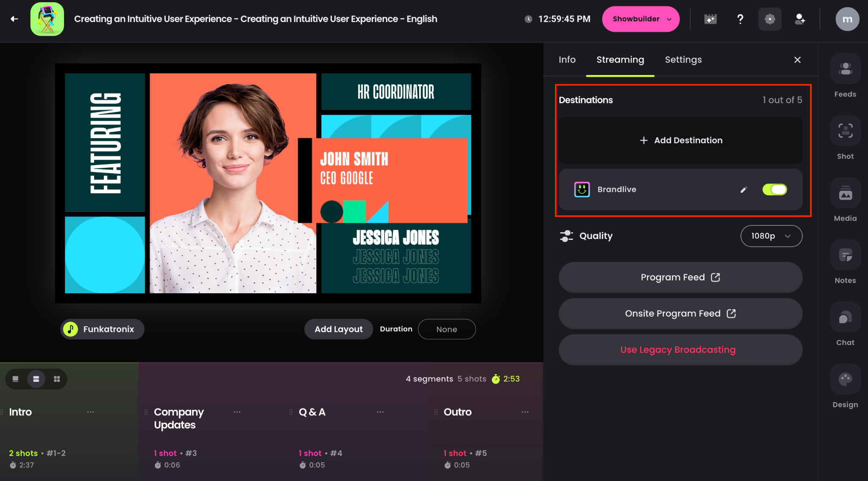
Task: Click '2 shots' under Intro
Action: (x=23, y=453)
